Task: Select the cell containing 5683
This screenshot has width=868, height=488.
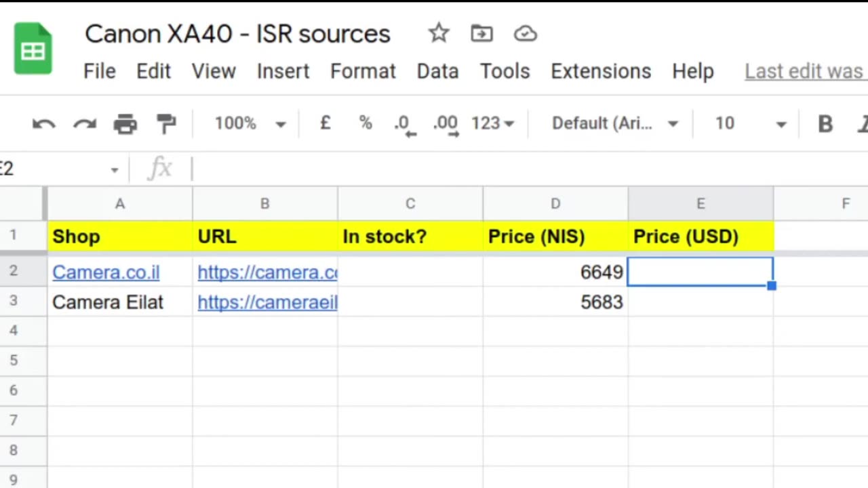Action: click(555, 302)
